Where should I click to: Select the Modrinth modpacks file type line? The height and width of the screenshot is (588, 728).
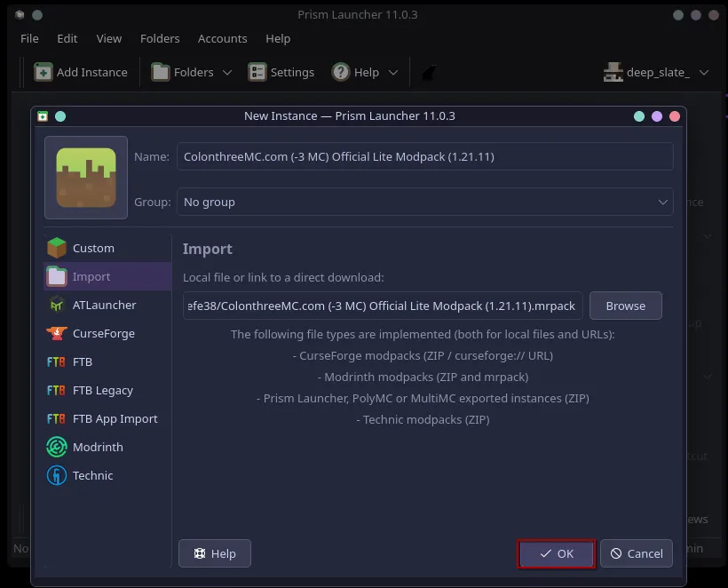pyautogui.click(x=423, y=377)
